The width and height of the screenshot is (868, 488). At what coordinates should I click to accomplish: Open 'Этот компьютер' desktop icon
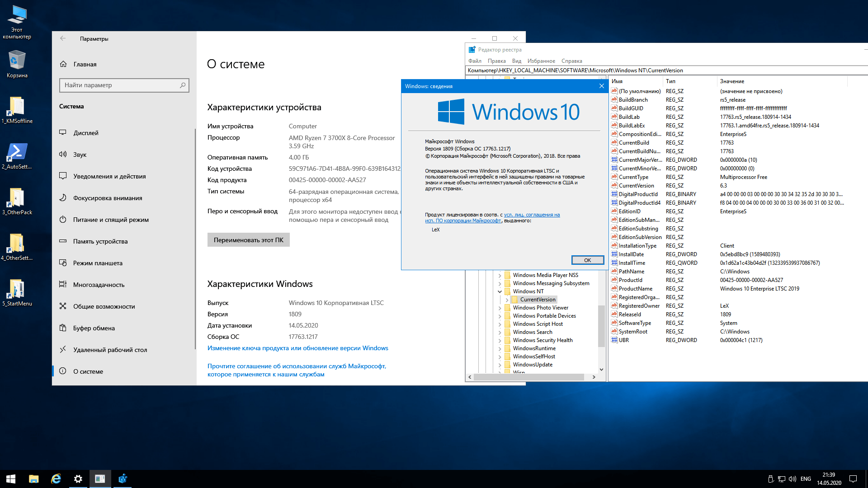click(x=17, y=22)
